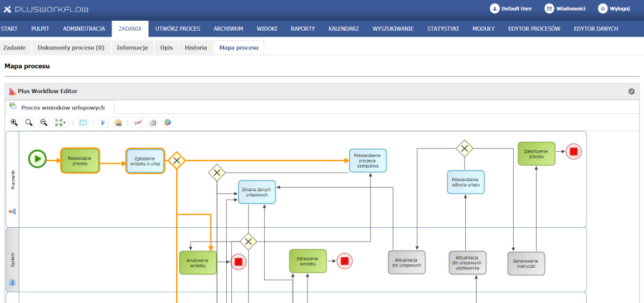644x303 pixels.
Task: Select the Potwierdzenie odbycia urlopu node
Action: click(466, 182)
